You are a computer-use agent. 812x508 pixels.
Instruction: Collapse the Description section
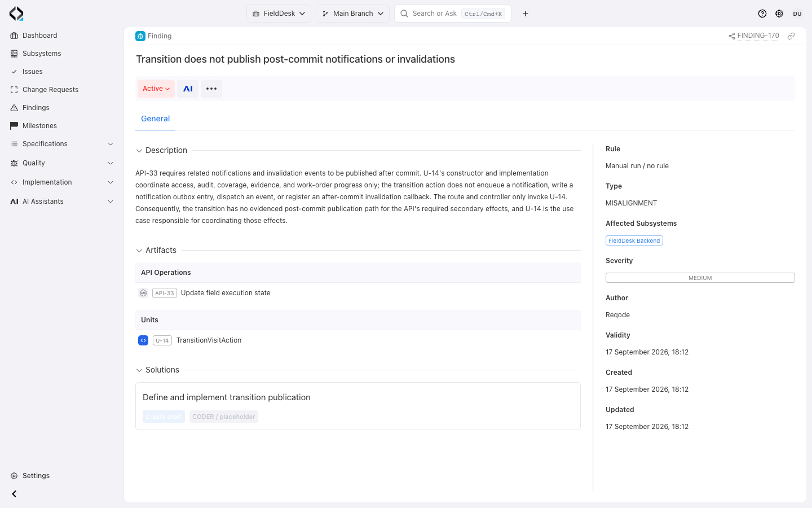139,151
